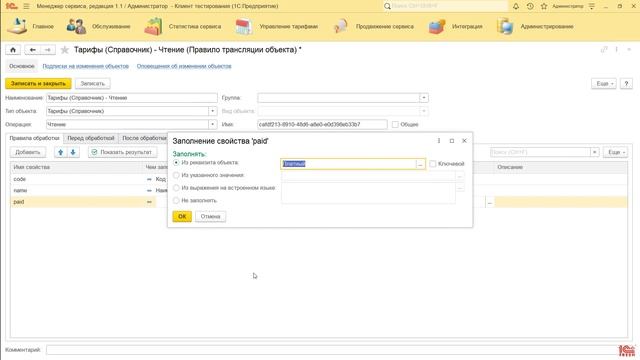
Task: Open link icon at form top right
Action: [604, 49]
